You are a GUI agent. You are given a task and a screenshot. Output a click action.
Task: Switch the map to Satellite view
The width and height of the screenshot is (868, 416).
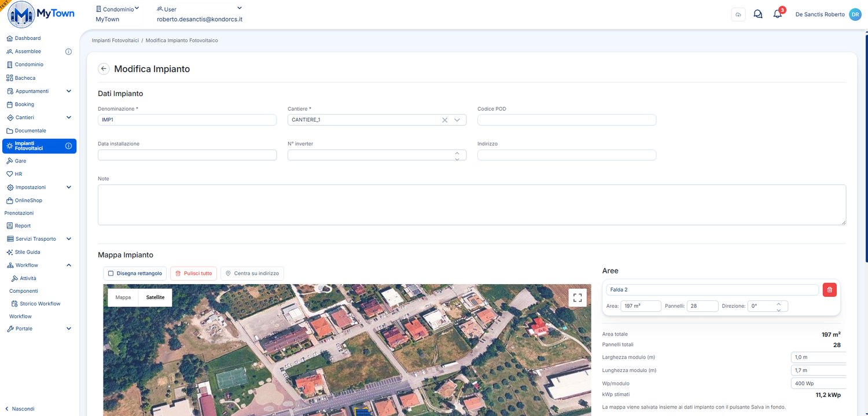click(x=155, y=297)
